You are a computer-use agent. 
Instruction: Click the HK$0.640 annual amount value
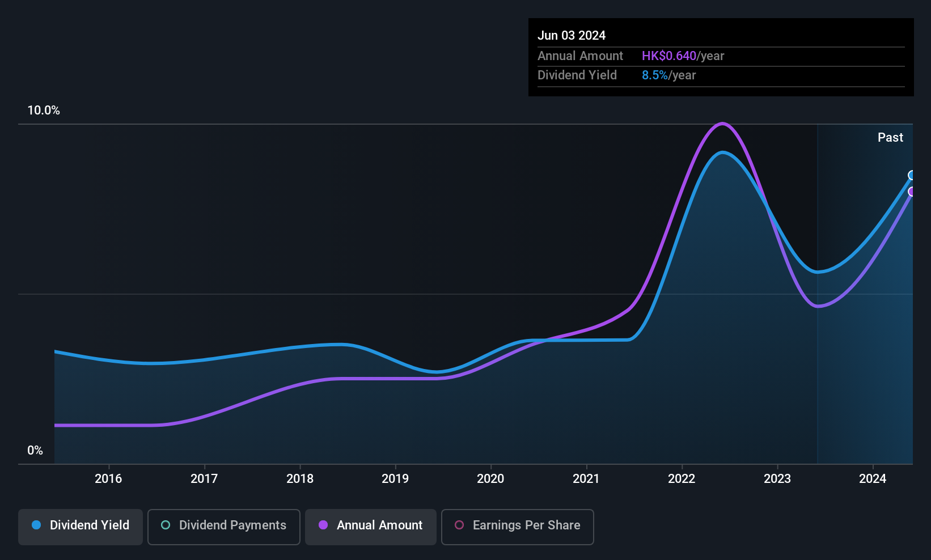(x=669, y=56)
